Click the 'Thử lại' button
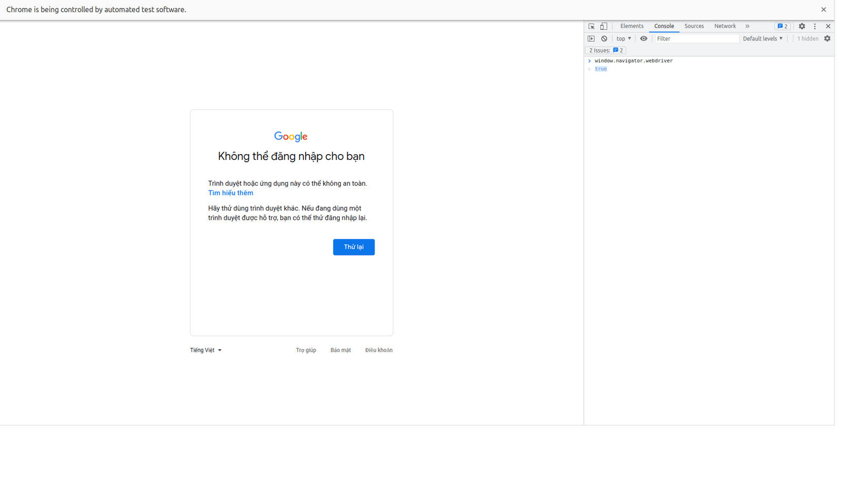868x488 pixels. [354, 247]
